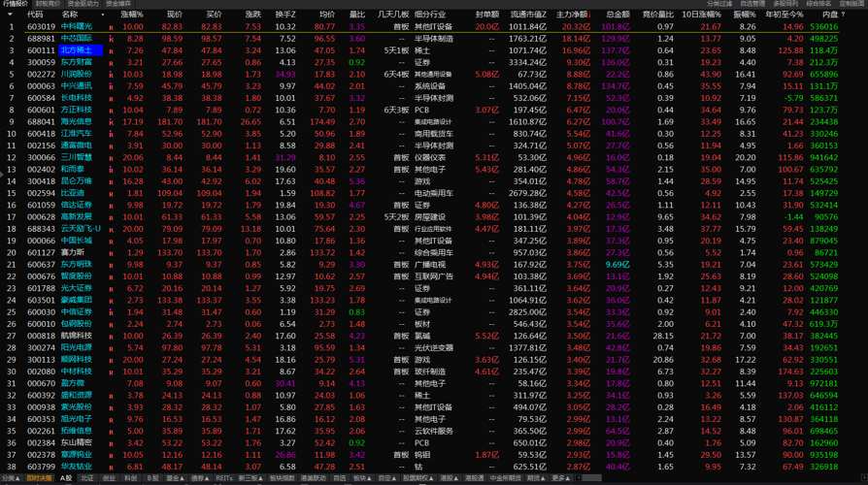Select the 创业 market tab
The width and height of the screenshot is (868, 485).
coord(109,478)
